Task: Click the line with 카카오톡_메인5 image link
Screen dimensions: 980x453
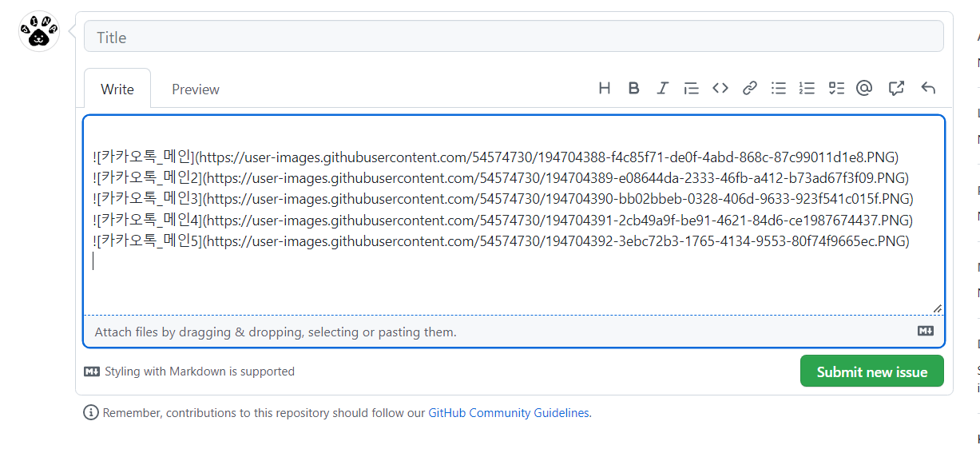Action: [x=502, y=240]
